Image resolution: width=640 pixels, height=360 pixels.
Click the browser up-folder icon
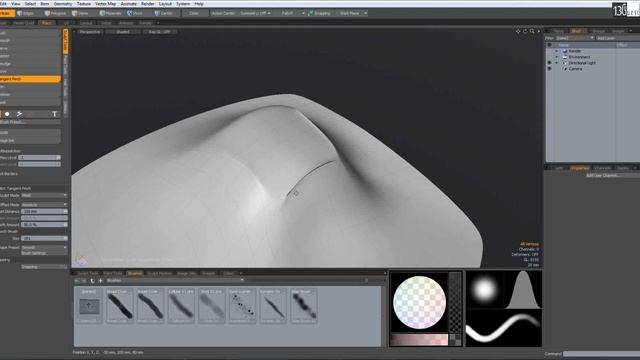coord(92,280)
